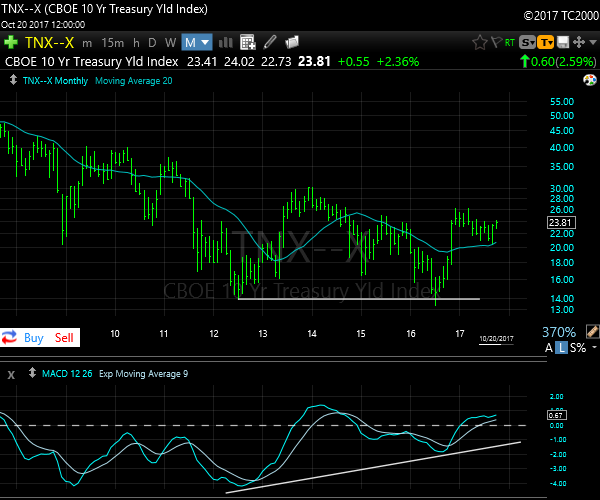Screen dimensions: 600x500
Task: Click the red-blue swap arrows icon
Action: point(10,337)
